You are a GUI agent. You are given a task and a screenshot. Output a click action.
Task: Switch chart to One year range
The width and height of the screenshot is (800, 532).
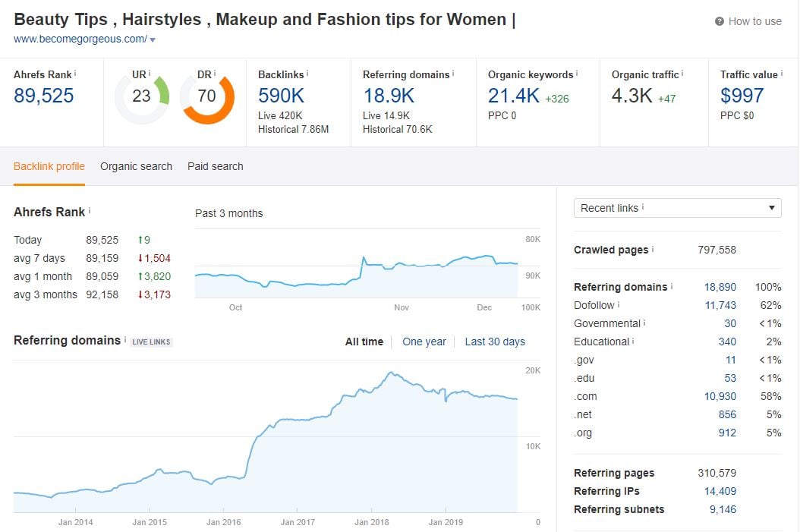424,342
